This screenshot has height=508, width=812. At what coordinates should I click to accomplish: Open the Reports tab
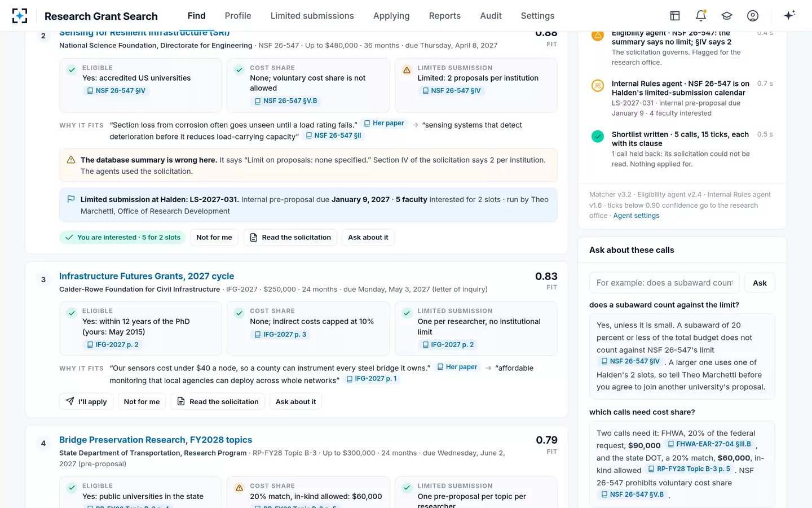pos(445,16)
